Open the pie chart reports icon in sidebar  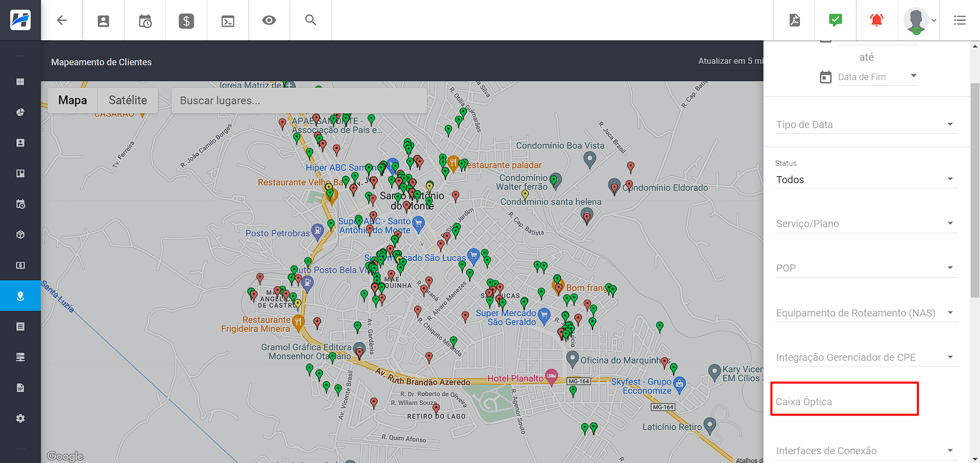(x=20, y=112)
